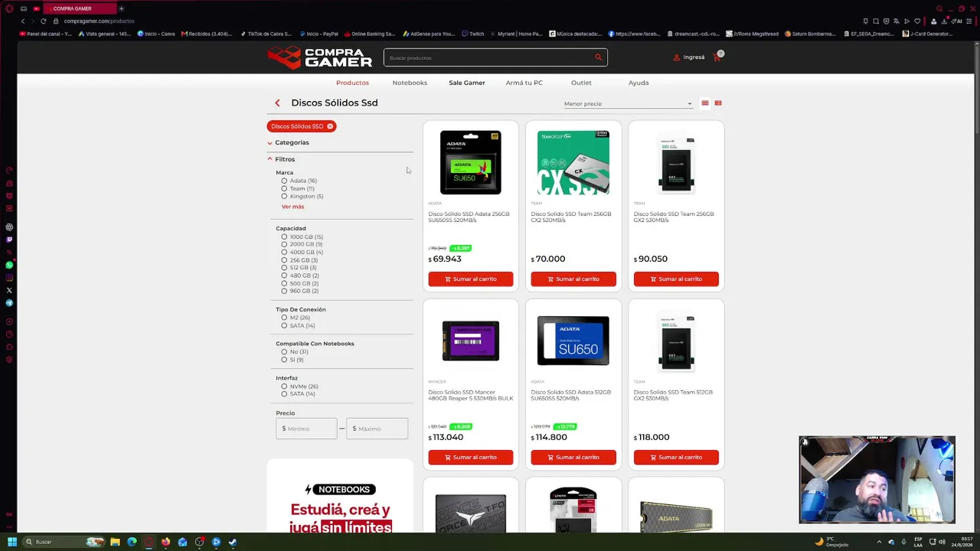Go to Sale Gamer section
980x551 pixels.
pos(467,83)
